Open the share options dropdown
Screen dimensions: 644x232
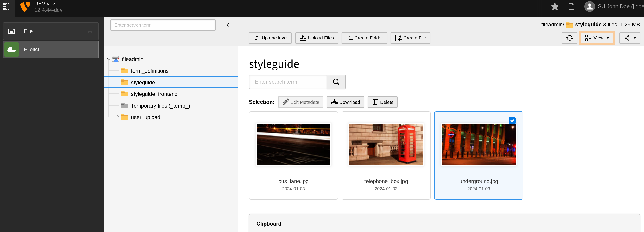pos(630,38)
